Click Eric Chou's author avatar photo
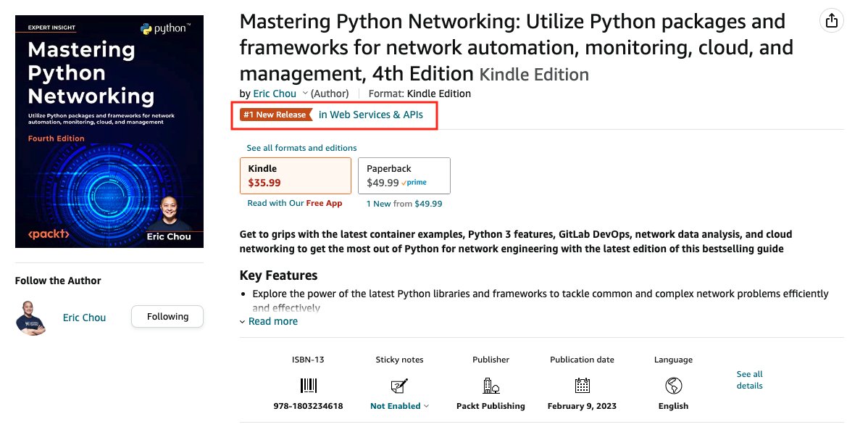Image resolution: width=868 pixels, height=427 pixels. coord(30,318)
